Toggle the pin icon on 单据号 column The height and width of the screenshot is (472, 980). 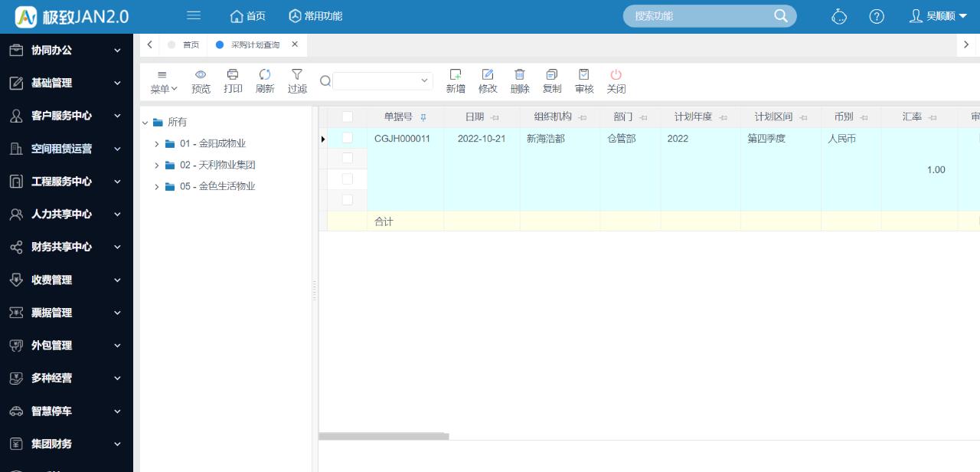pyautogui.click(x=422, y=116)
